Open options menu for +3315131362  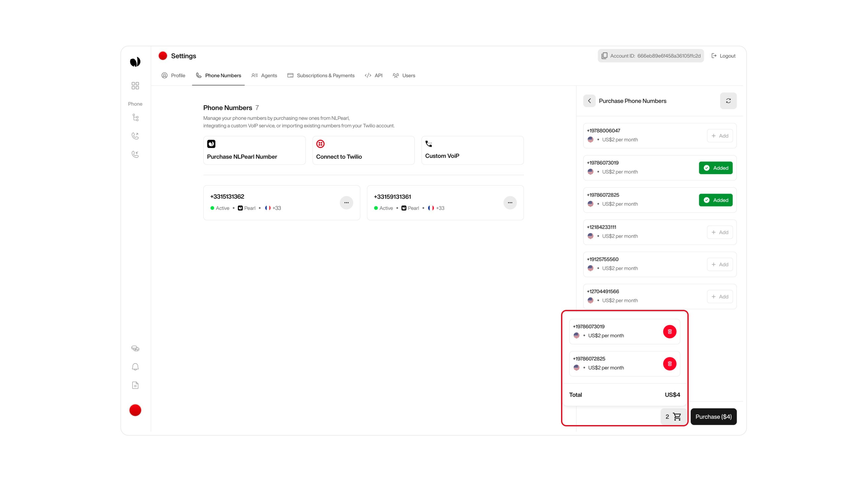pos(346,202)
